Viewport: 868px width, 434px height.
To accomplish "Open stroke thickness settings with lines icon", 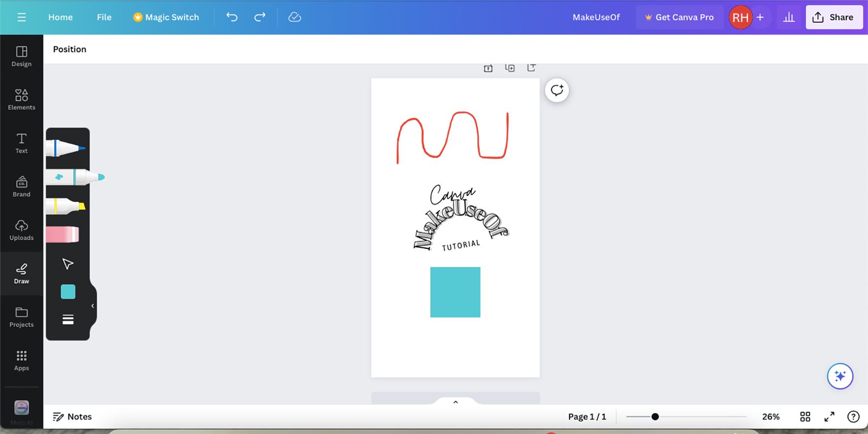I will pos(68,319).
